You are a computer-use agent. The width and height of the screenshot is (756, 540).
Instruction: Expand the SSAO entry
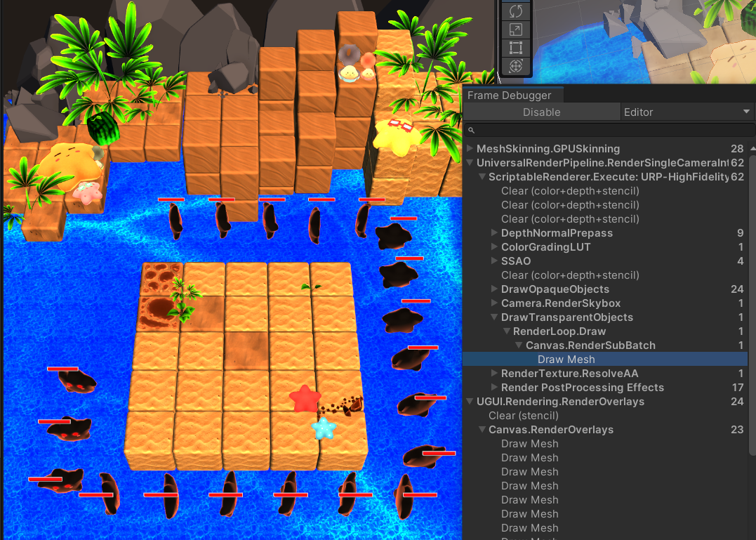coord(494,261)
